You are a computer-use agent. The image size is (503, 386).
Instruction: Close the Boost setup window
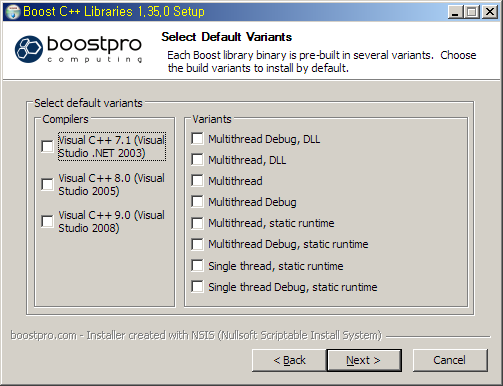490,12
